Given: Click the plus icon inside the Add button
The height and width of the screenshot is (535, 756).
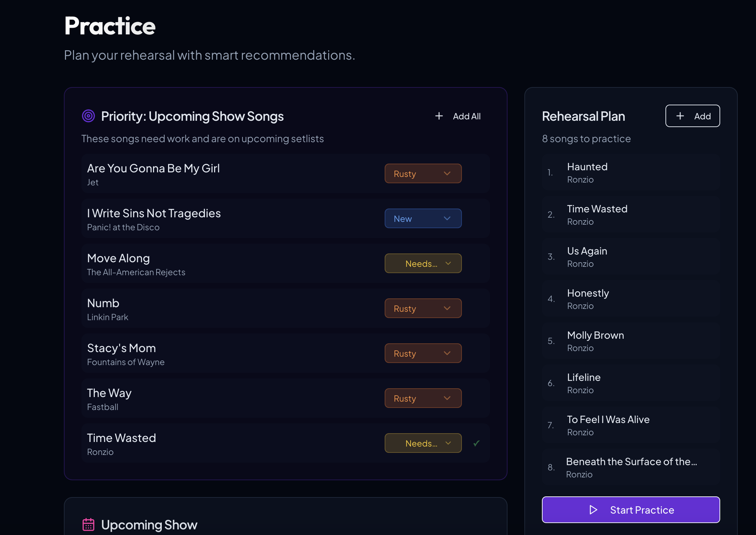Looking at the screenshot, I should coord(681,116).
